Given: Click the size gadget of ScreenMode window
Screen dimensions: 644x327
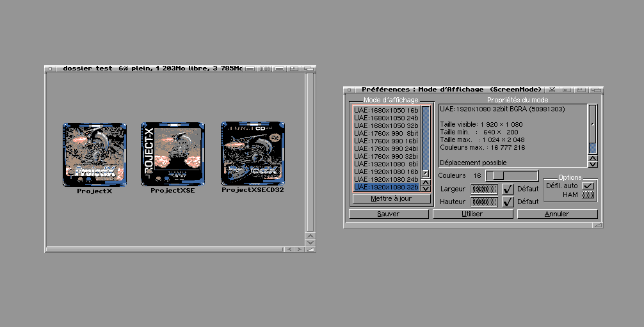Looking at the screenshot, I should coord(598,225).
